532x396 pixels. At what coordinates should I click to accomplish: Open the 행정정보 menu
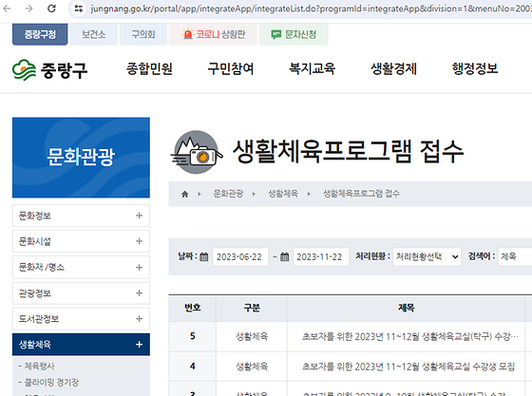point(475,68)
